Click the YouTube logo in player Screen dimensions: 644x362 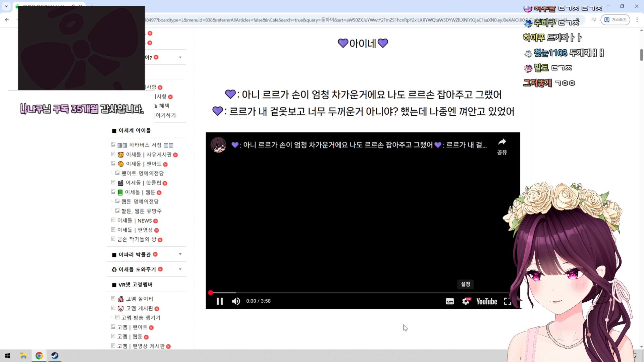click(x=486, y=301)
